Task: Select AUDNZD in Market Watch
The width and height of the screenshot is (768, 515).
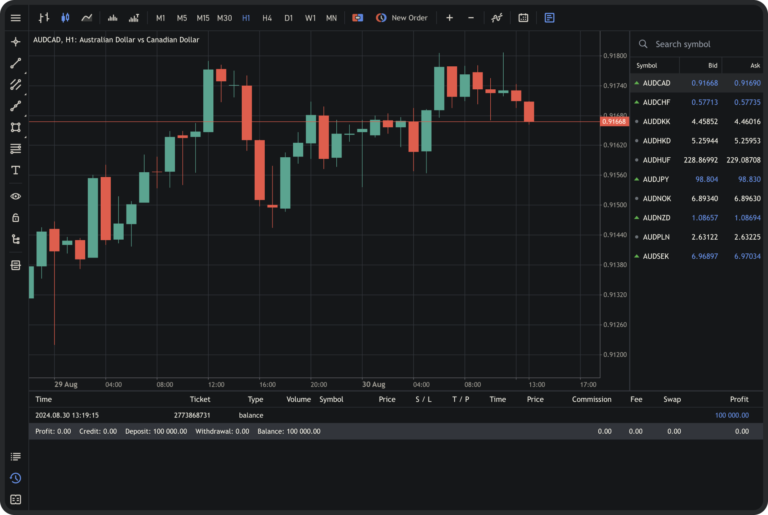Action: [x=696, y=218]
